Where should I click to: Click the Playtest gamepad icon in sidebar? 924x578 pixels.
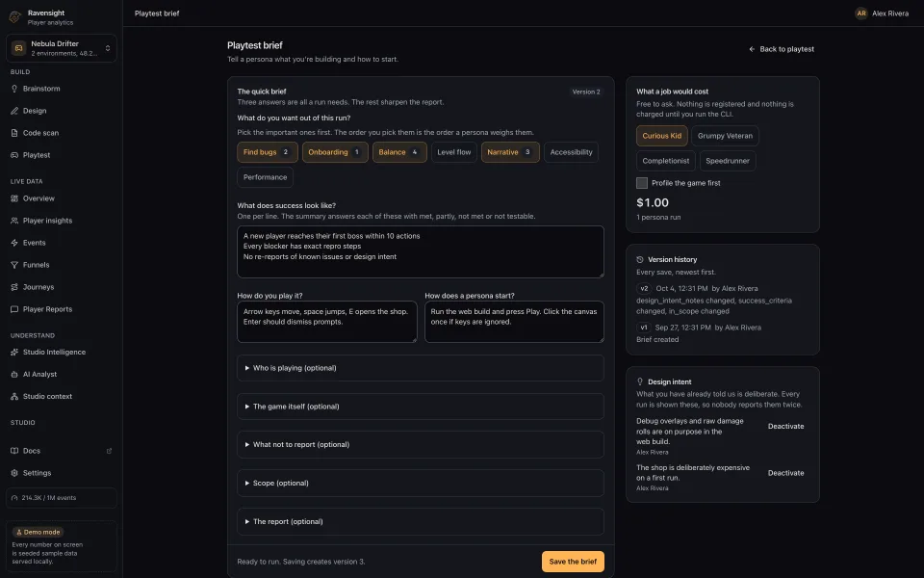pos(14,155)
